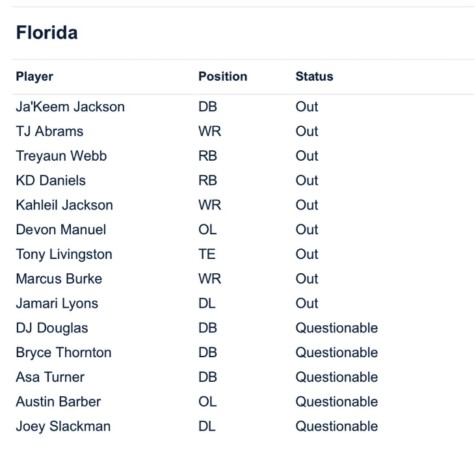Choose the Kahleil Jackson row name

pos(64,205)
